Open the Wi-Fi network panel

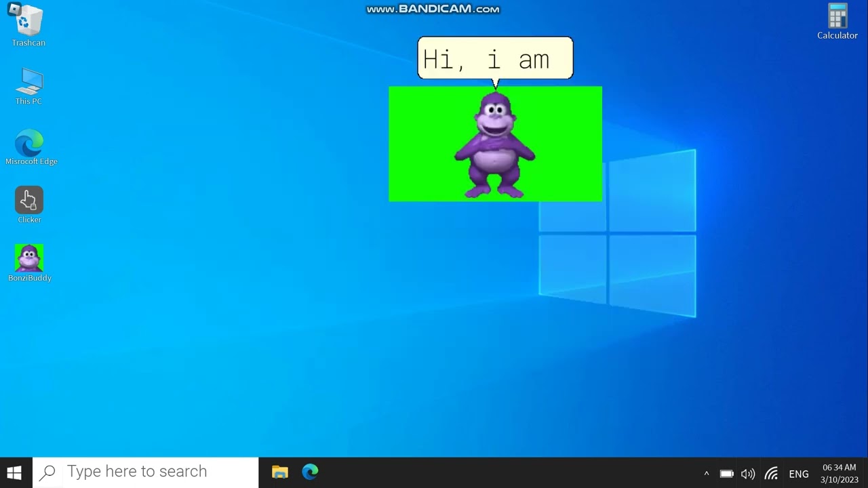(x=771, y=474)
